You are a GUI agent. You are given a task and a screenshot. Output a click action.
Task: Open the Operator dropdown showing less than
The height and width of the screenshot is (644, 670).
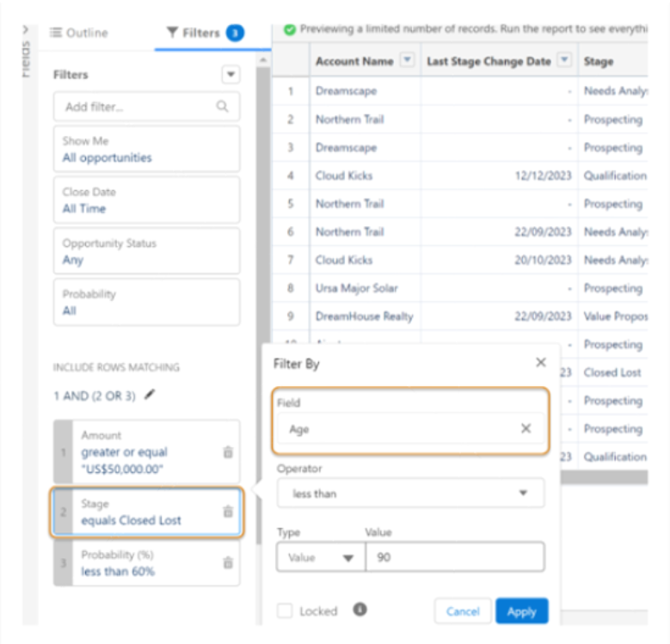410,494
